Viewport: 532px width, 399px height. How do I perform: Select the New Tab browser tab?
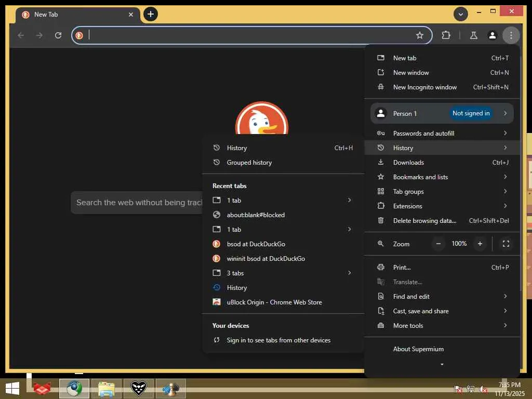[x=78, y=15]
